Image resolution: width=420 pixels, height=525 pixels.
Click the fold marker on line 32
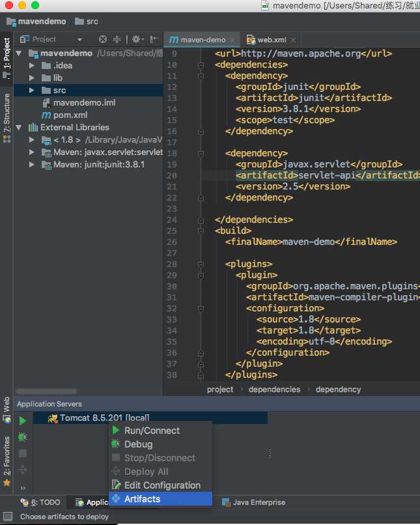pos(201,308)
